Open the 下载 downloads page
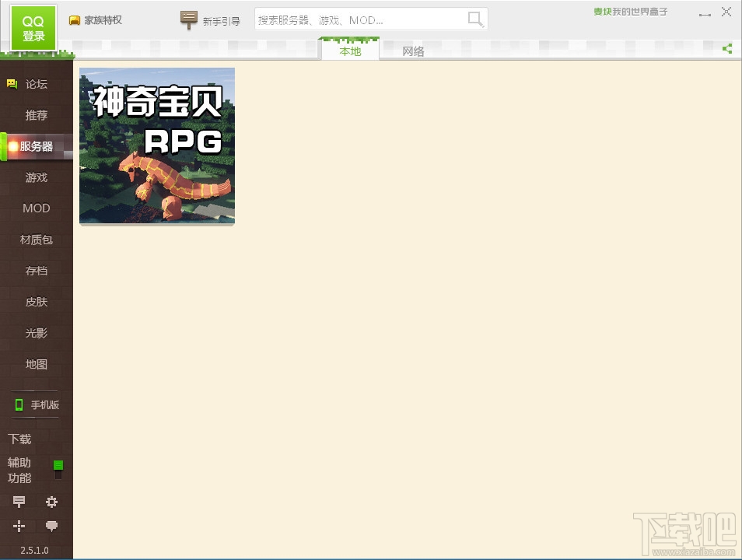742x560 pixels. (x=19, y=439)
